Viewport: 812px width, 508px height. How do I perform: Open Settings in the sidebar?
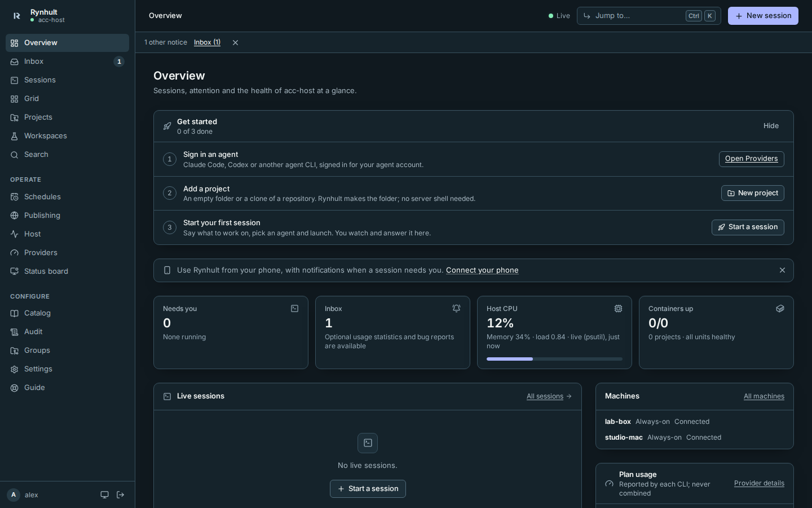(x=67, y=369)
